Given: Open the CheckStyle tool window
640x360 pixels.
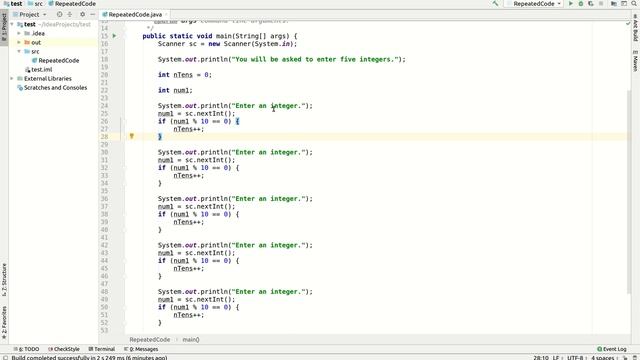Looking at the screenshot, I should coord(64,349).
